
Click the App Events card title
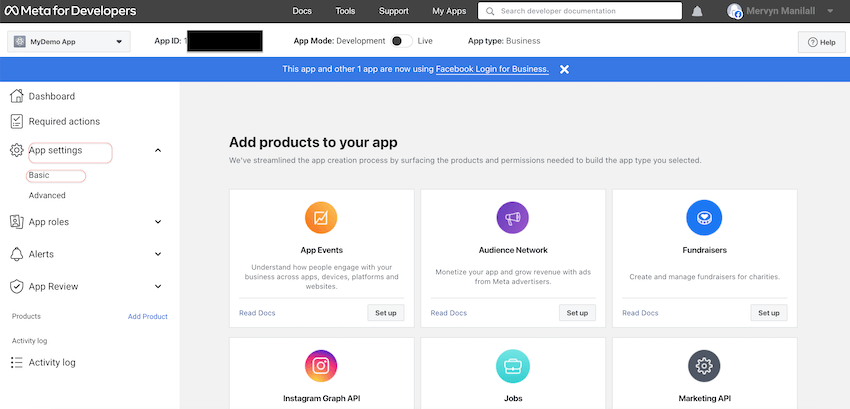point(321,250)
